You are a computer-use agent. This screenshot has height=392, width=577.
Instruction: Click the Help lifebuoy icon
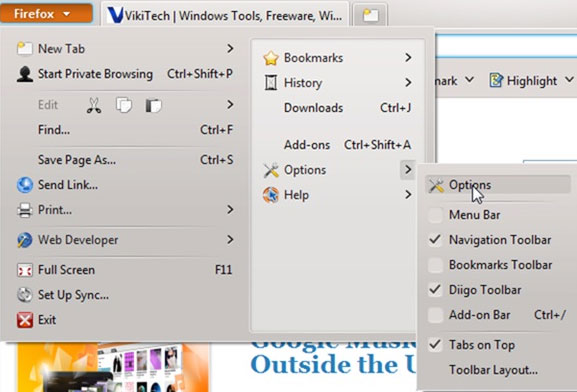coord(271,195)
